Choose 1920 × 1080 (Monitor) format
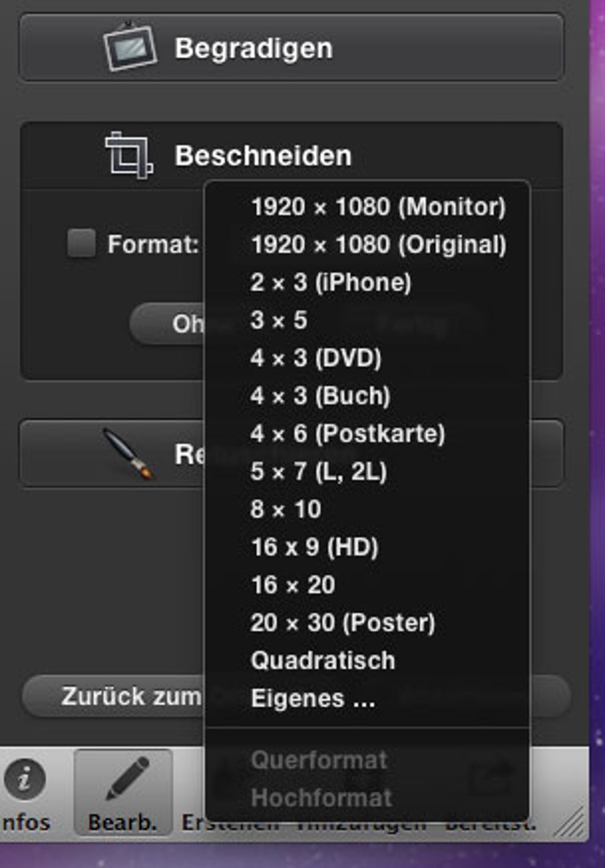Image resolution: width=605 pixels, height=868 pixels. tap(378, 207)
